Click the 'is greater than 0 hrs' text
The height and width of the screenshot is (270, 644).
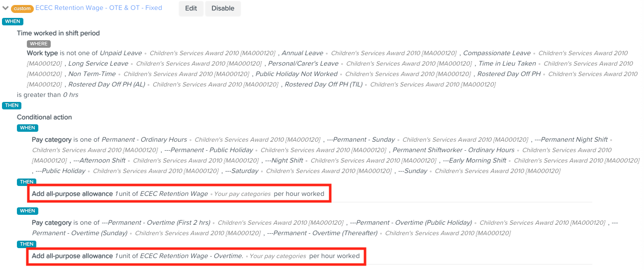coord(47,94)
